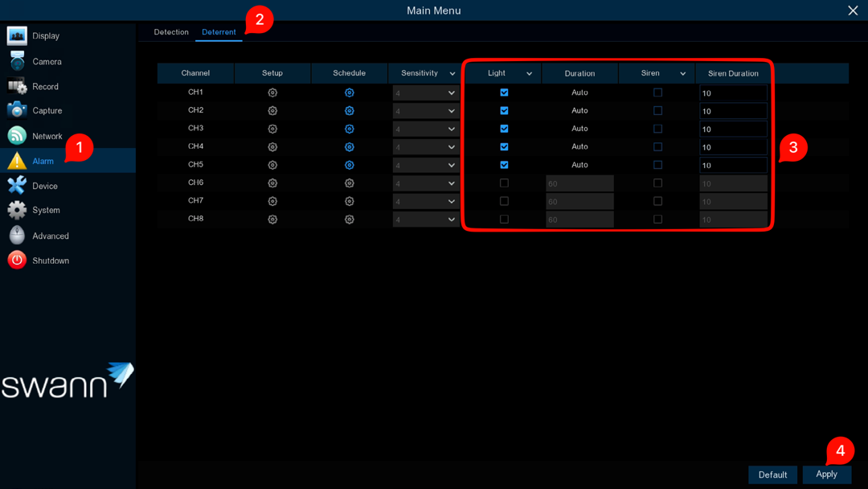Edit CH3 Siren Duration field
The width and height of the screenshot is (868, 489).
(x=733, y=129)
